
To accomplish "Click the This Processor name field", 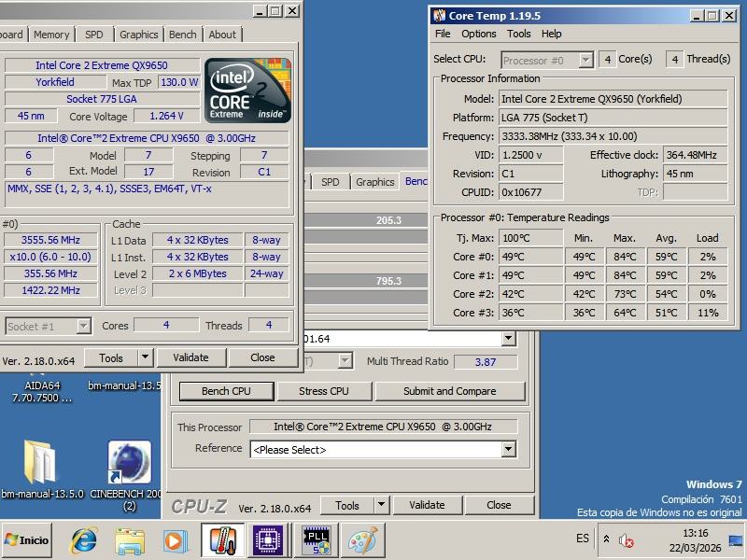I will click(x=383, y=427).
